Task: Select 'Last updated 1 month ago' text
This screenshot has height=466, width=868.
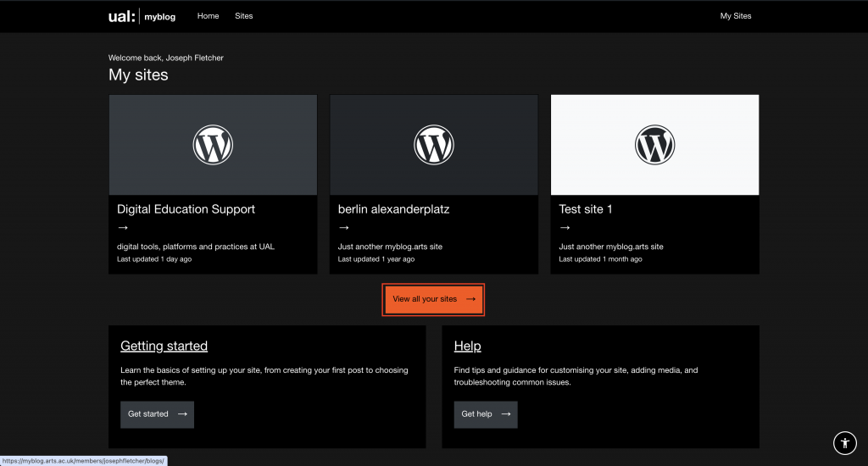Action: (600, 259)
